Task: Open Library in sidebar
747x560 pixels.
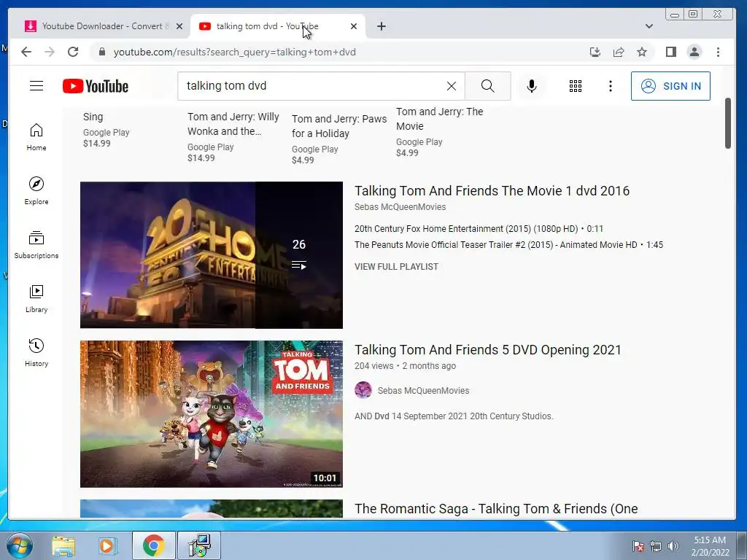Action: tap(36, 299)
